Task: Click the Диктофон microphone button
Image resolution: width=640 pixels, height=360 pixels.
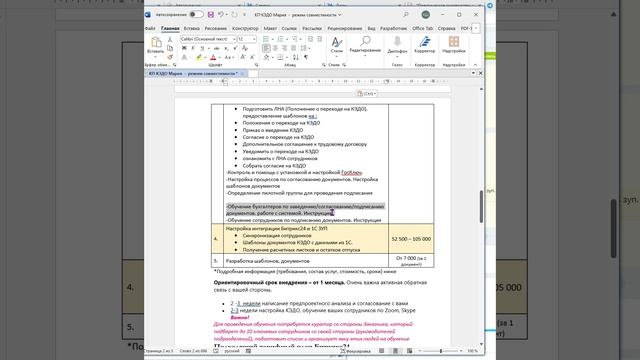Action: [397, 45]
